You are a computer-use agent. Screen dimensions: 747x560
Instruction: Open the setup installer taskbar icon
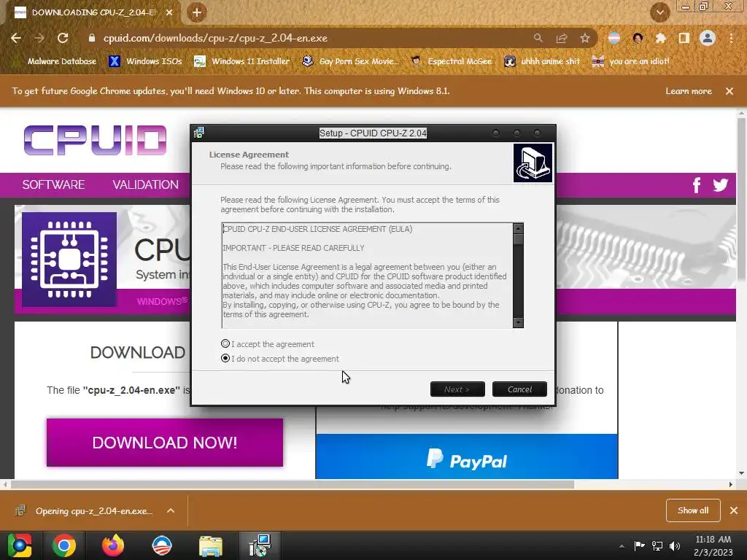pyautogui.click(x=260, y=545)
